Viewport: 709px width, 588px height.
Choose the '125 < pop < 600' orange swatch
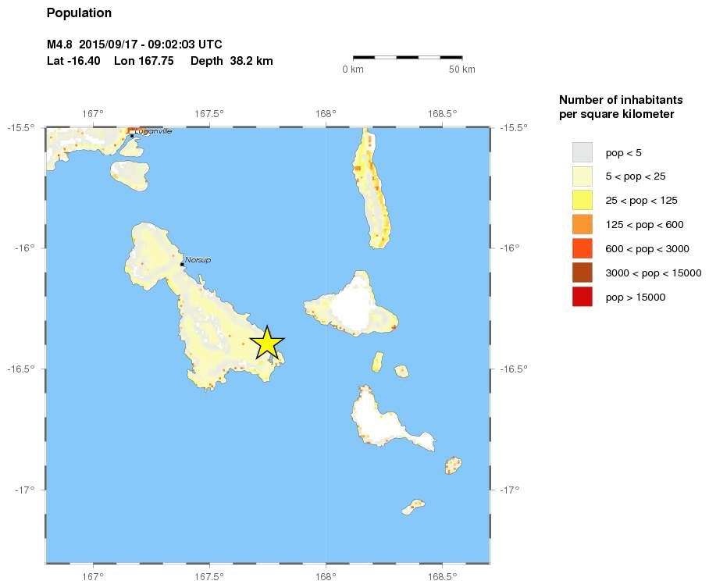point(583,225)
